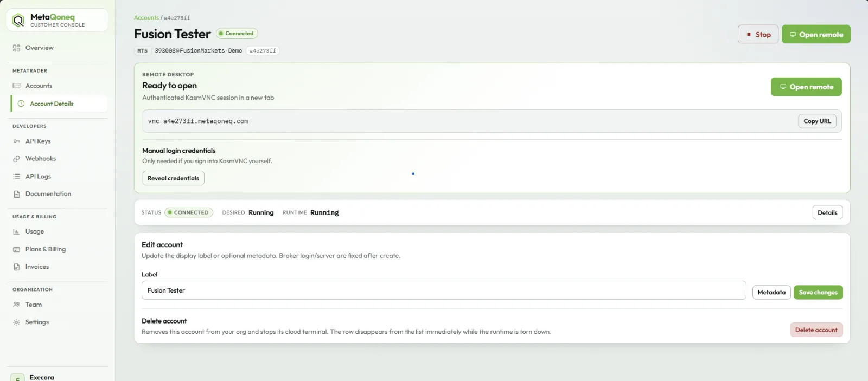
Task: Reveal manual login credentials
Action: click(x=173, y=178)
